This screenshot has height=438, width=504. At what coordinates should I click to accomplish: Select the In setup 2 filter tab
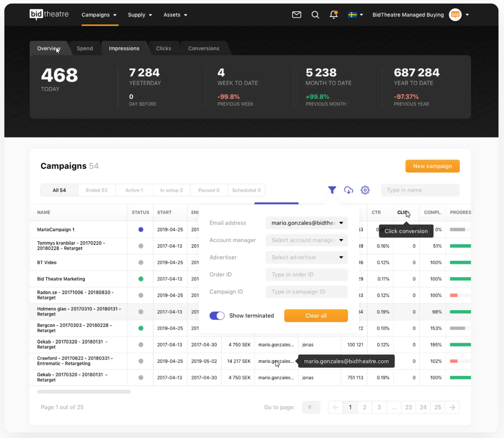pyautogui.click(x=171, y=190)
